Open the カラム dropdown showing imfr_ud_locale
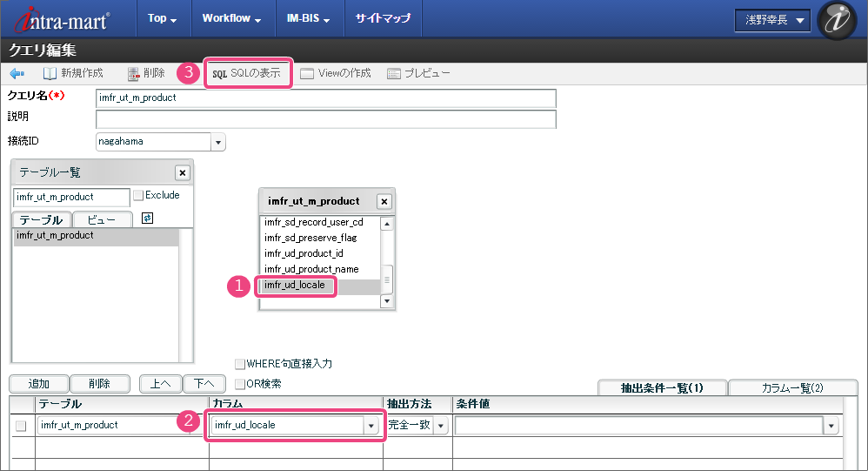 click(x=371, y=426)
